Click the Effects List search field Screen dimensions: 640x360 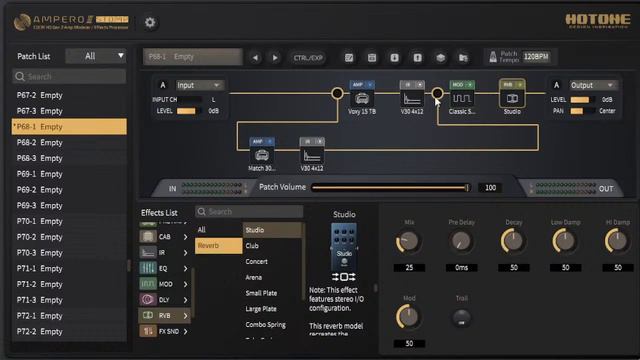click(249, 211)
